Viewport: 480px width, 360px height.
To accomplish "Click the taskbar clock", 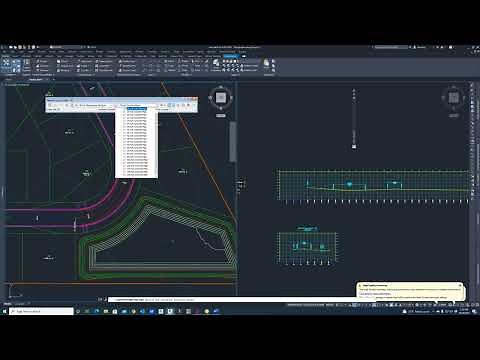I will click(x=464, y=311).
